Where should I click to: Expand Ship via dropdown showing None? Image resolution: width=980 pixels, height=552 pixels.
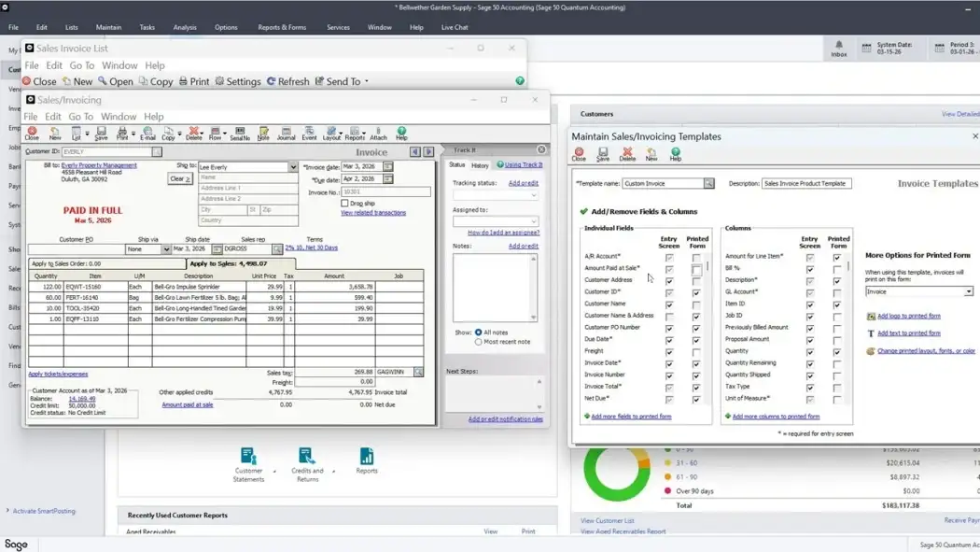tap(166, 248)
